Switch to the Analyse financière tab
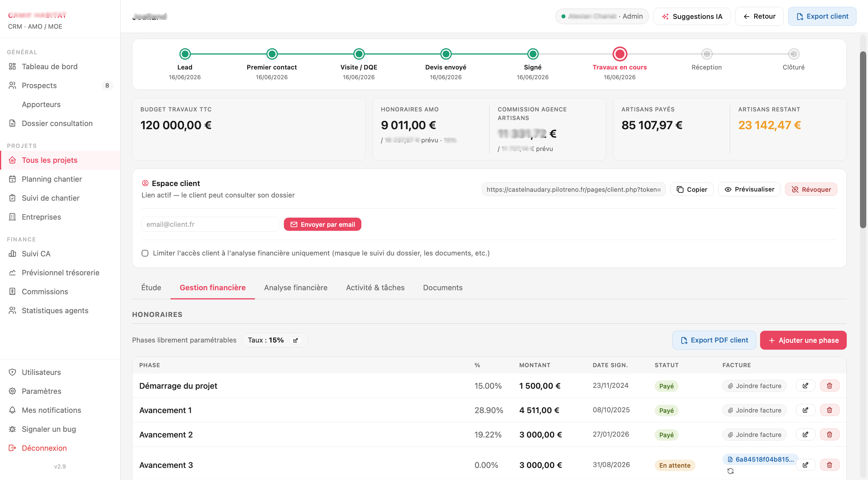 [x=296, y=288]
